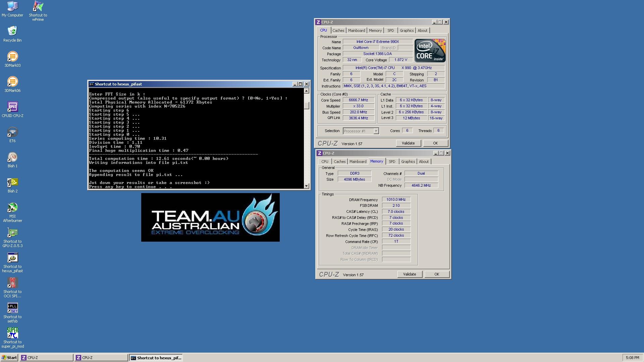
Task: Select the CPUID CPU-Z desktop icon
Action: coord(12,109)
